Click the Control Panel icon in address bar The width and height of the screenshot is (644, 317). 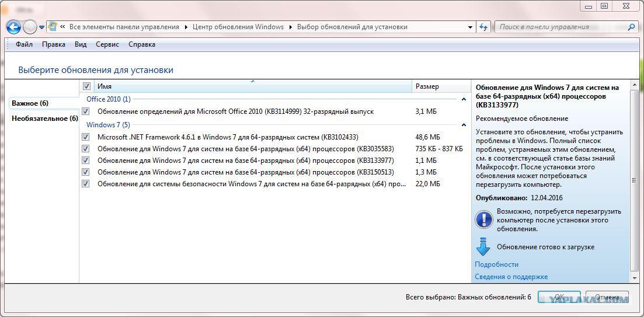point(53,27)
